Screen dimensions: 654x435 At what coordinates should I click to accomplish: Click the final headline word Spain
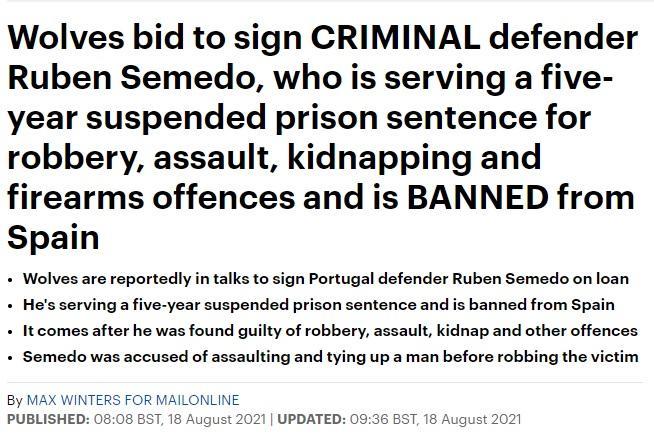tap(53, 237)
